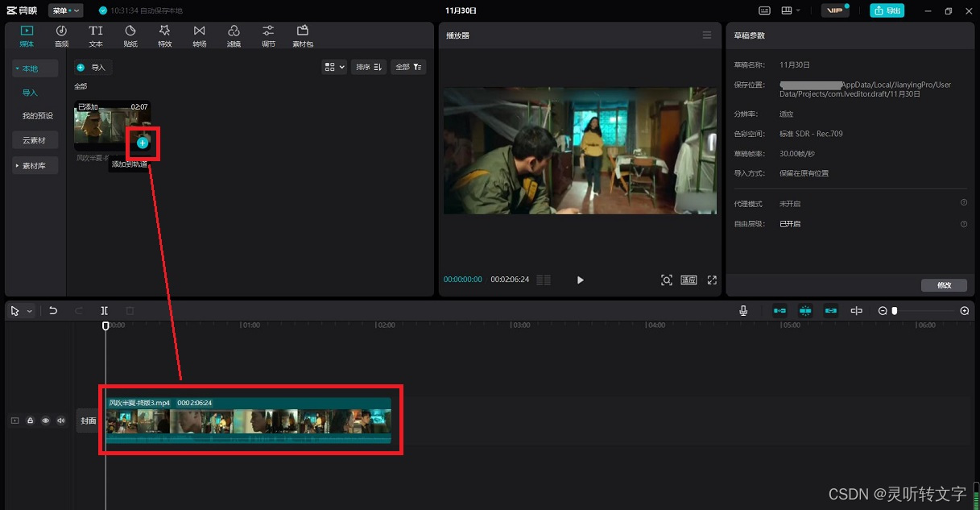
Task: Select the 风吹半夏 clip on timeline
Action: [249, 421]
